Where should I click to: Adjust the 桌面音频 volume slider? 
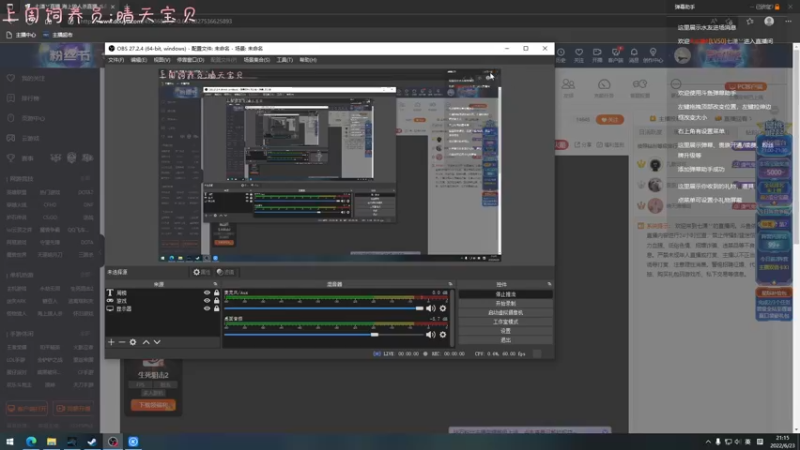point(324,335)
